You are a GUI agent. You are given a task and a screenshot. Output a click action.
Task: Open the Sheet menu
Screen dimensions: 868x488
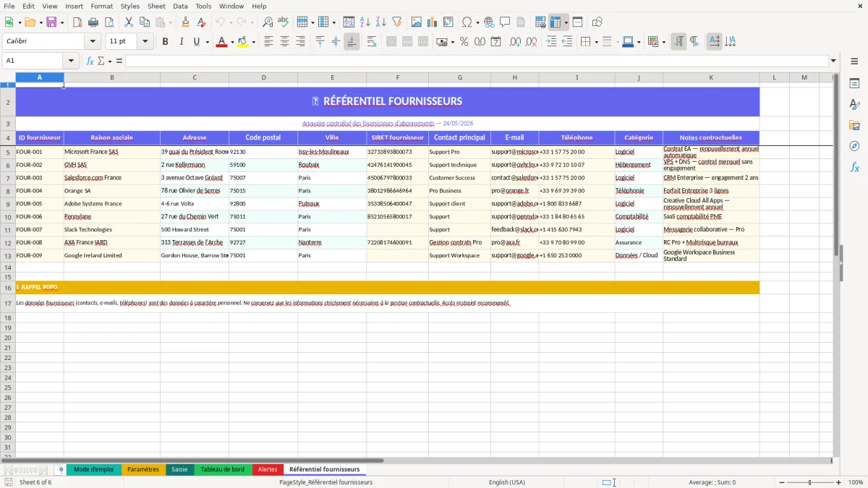(156, 6)
